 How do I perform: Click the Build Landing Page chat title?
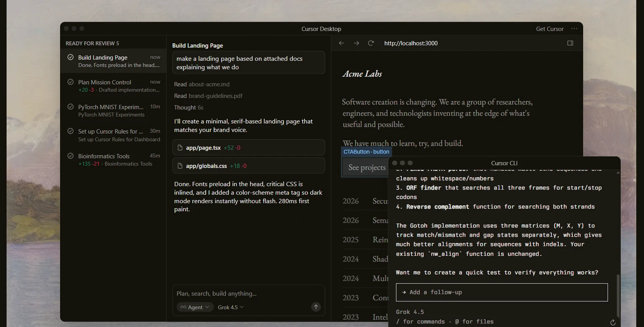pos(197,45)
